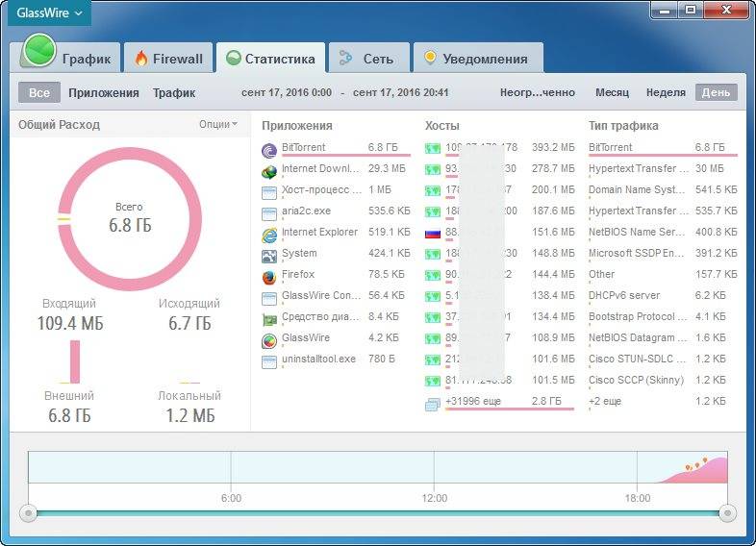
Task: Click the System app icon
Action: pyautogui.click(x=269, y=256)
